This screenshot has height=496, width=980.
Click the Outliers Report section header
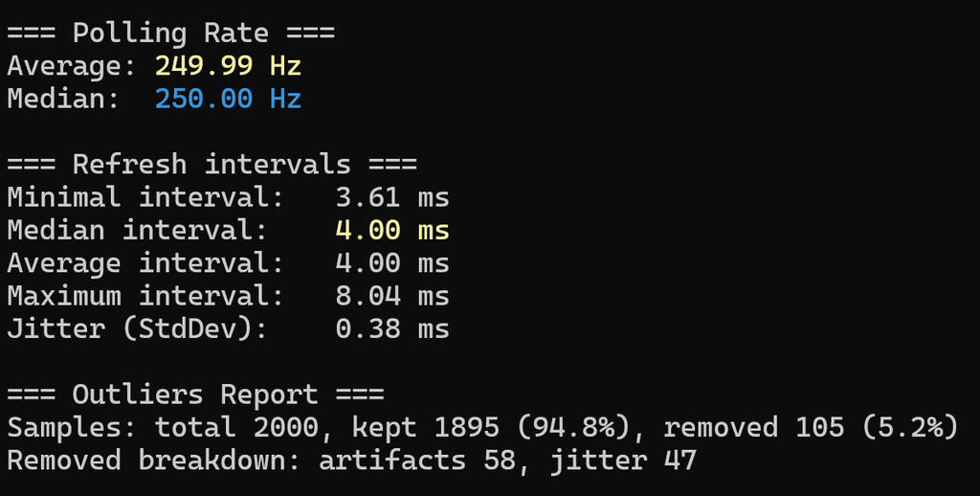click(x=195, y=395)
